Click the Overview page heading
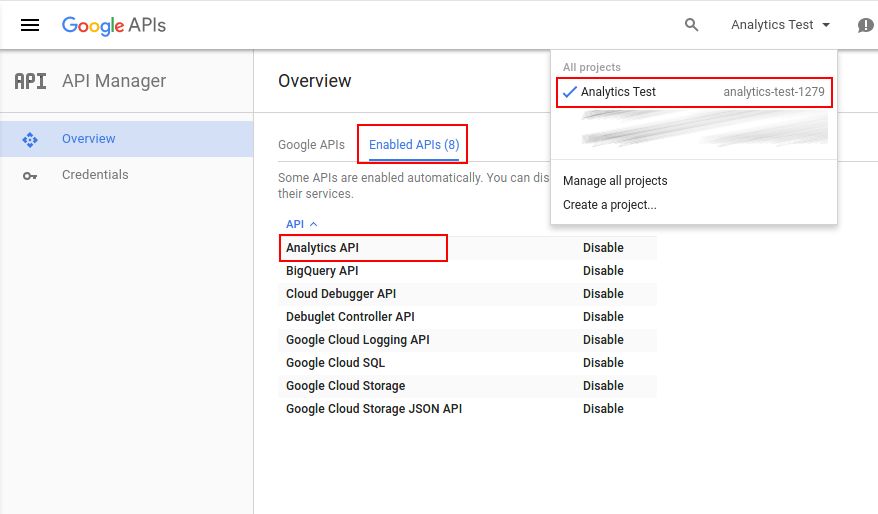 click(315, 81)
